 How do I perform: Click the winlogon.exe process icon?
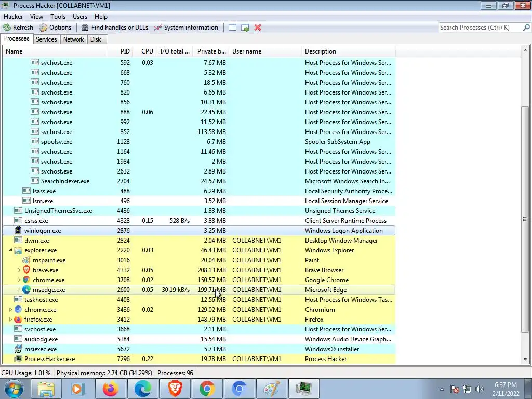18,230
